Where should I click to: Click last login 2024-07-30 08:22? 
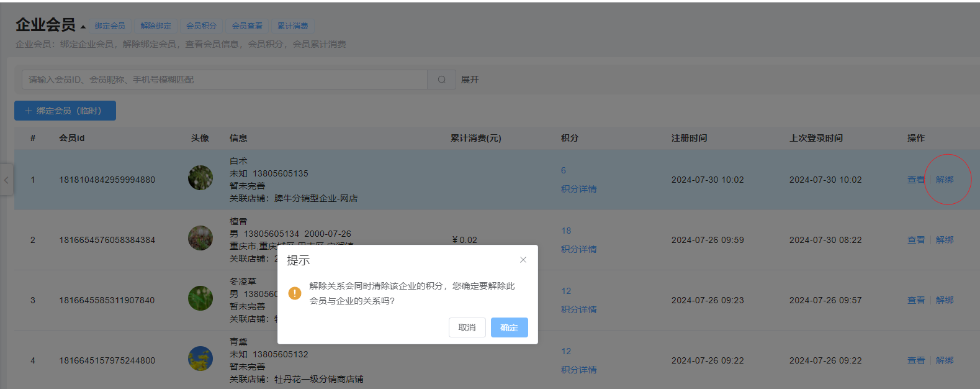pos(825,240)
